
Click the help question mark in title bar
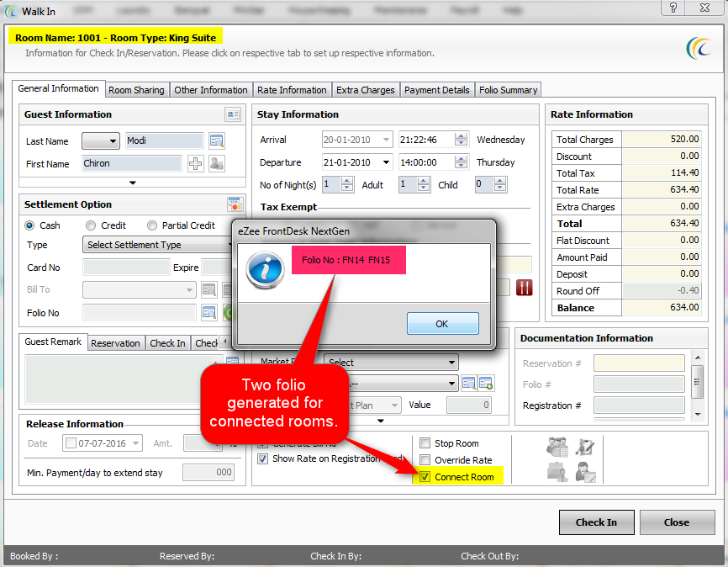[673, 8]
